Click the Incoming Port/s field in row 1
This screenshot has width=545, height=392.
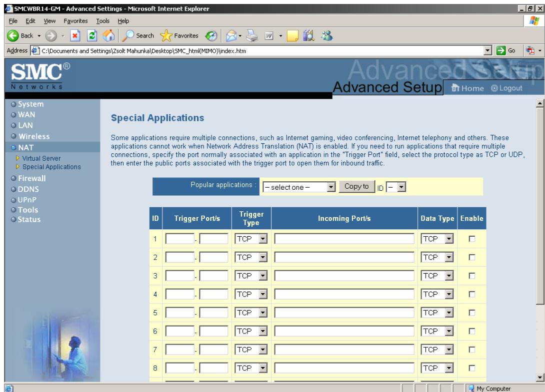pyautogui.click(x=344, y=239)
